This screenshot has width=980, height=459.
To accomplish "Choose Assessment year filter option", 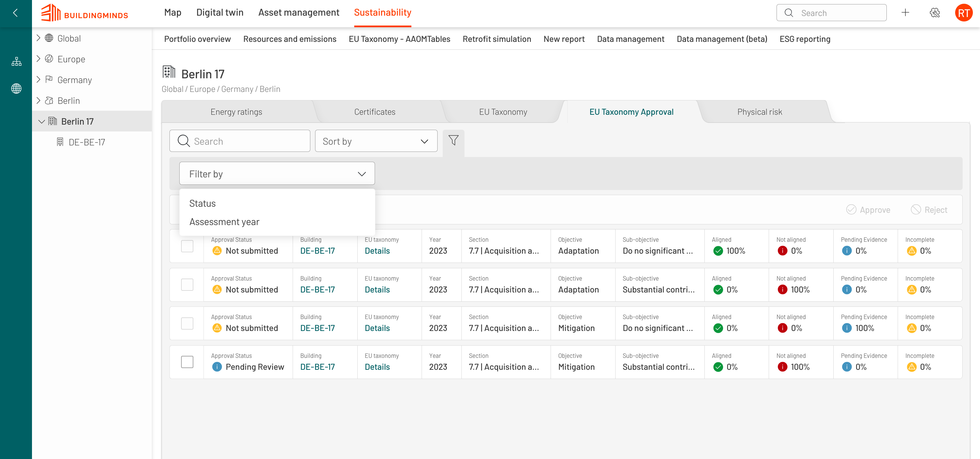I will pyautogui.click(x=277, y=222).
